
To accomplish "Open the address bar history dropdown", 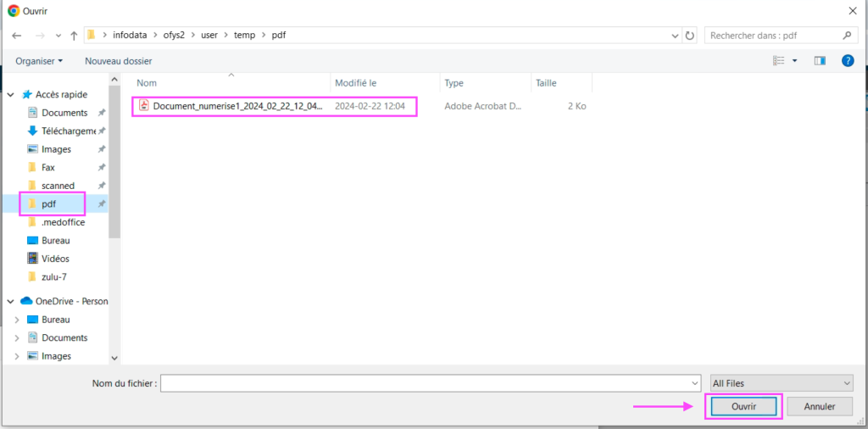I will [676, 36].
